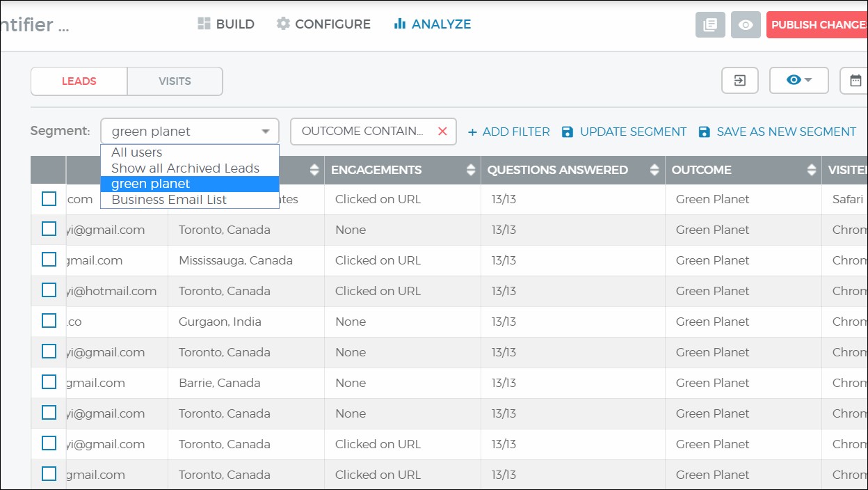This screenshot has width=868, height=490.
Task: Select the checkbox in the table header
Action: (x=49, y=169)
